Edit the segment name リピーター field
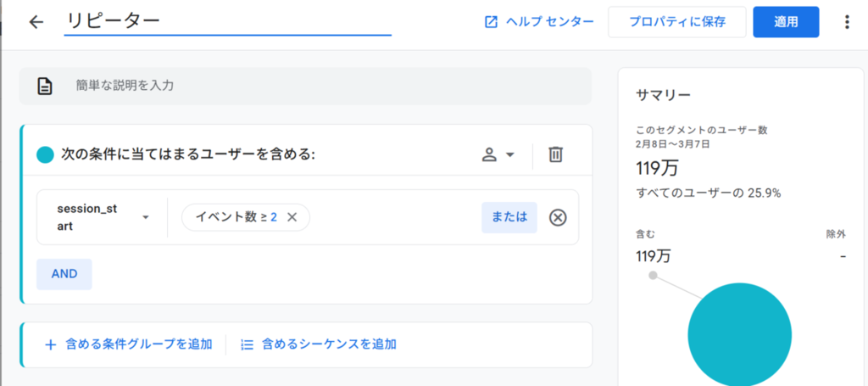The height and width of the screenshot is (386, 868). click(x=227, y=21)
